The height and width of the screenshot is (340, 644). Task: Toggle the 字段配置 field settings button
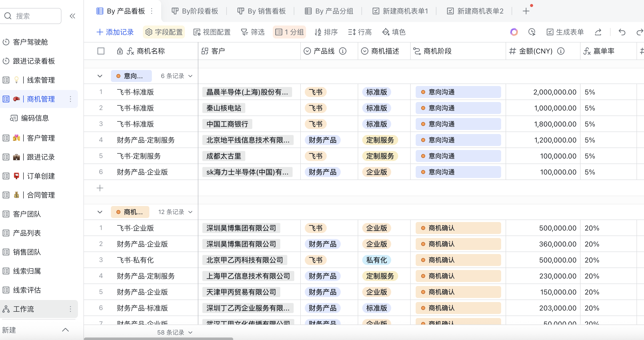pyautogui.click(x=164, y=32)
